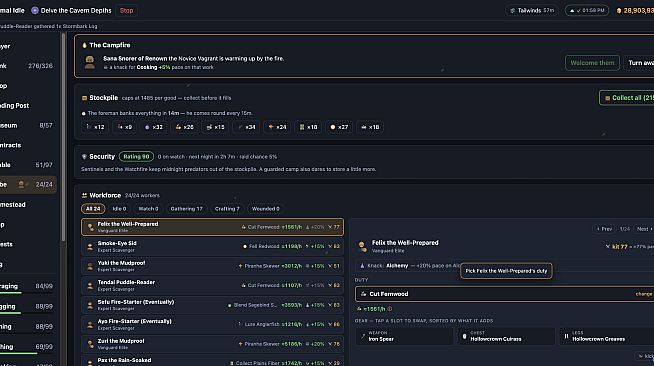Select the x15 stockpile item chip

pos(215,127)
